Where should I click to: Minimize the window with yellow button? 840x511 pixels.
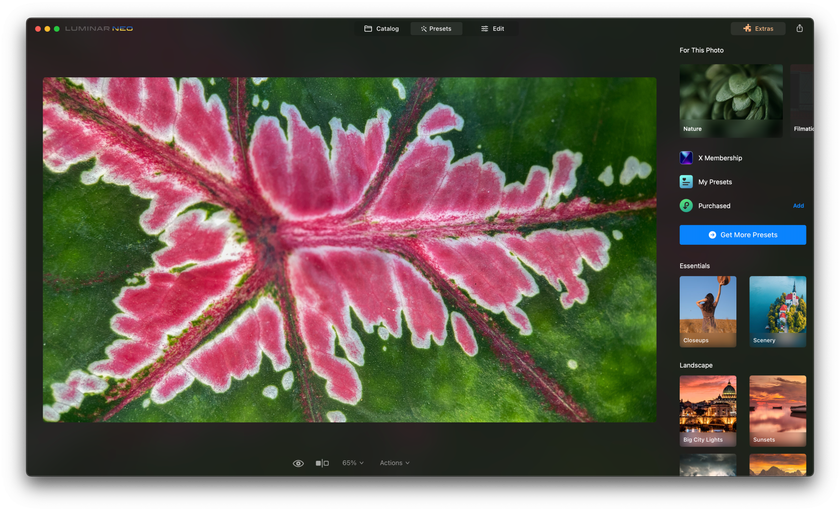pyautogui.click(x=47, y=29)
